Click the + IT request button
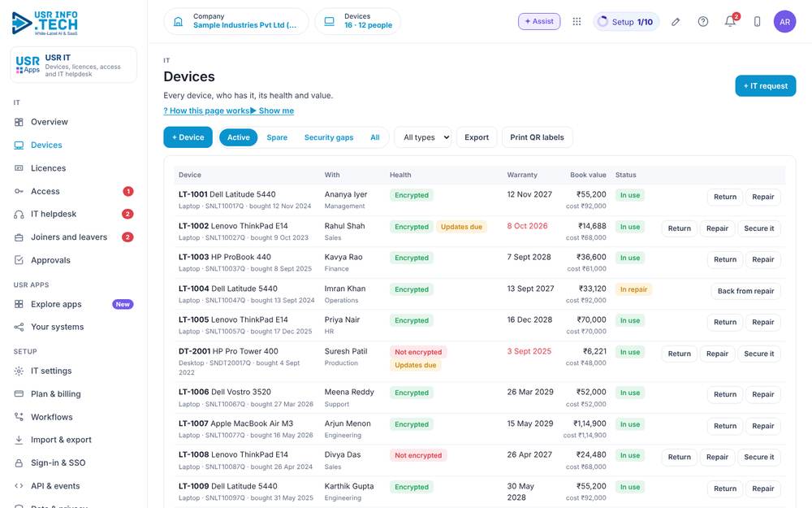This screenshot has width=812, height=508. 766,86
